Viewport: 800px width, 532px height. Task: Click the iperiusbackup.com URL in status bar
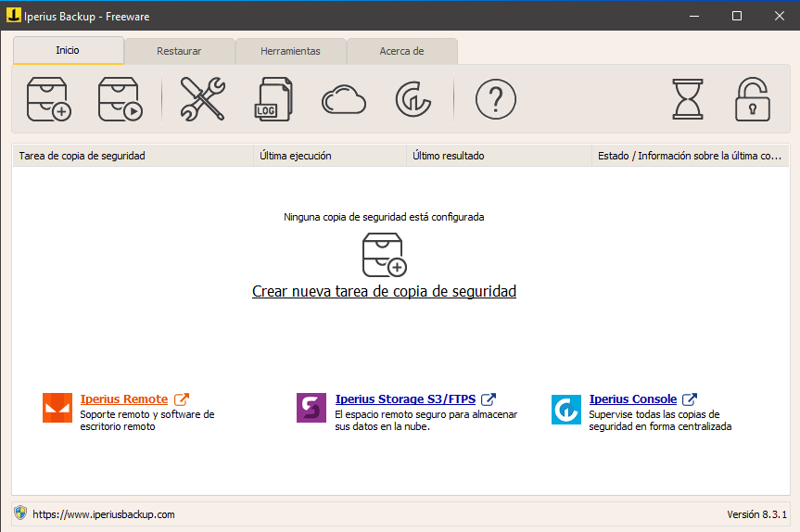(104, 513)
